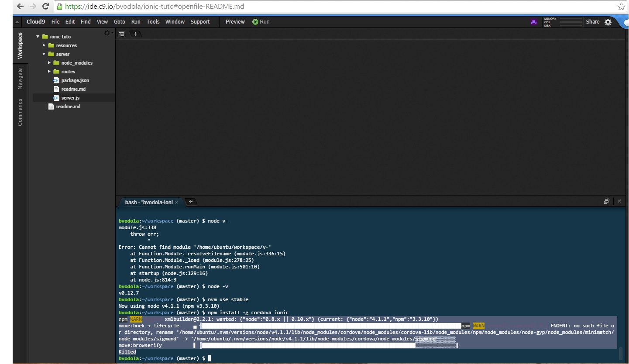Switch to the Commands side panel
The height and width of the screenshot is (364, 629).
click(20, 112)
